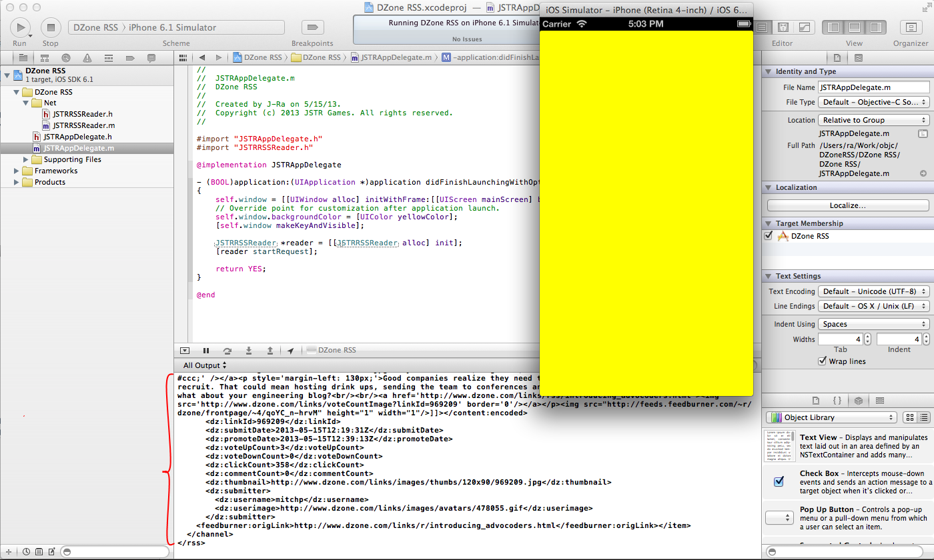Pause program execution in debug bar

pyautogui.click(x=206, y=350)
